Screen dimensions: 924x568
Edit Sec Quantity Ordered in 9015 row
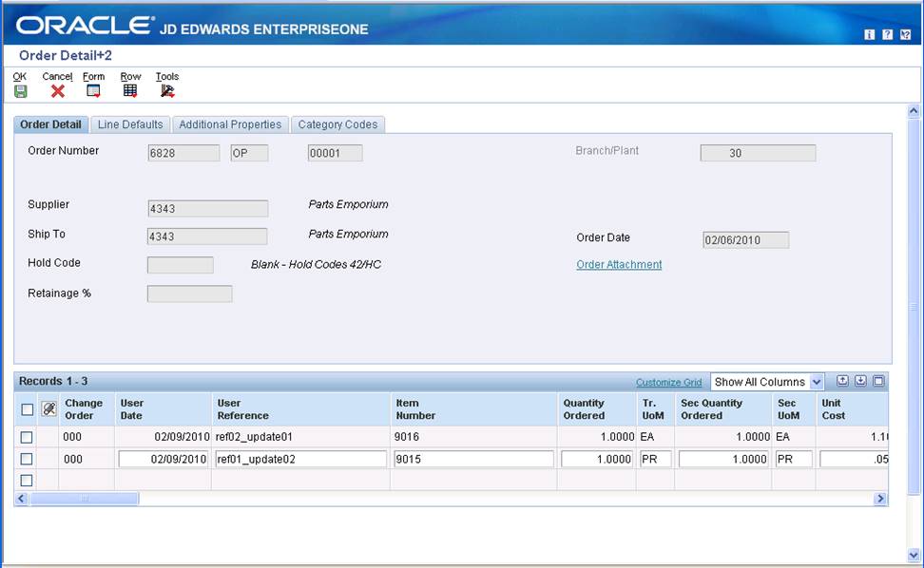click(723, 459)
